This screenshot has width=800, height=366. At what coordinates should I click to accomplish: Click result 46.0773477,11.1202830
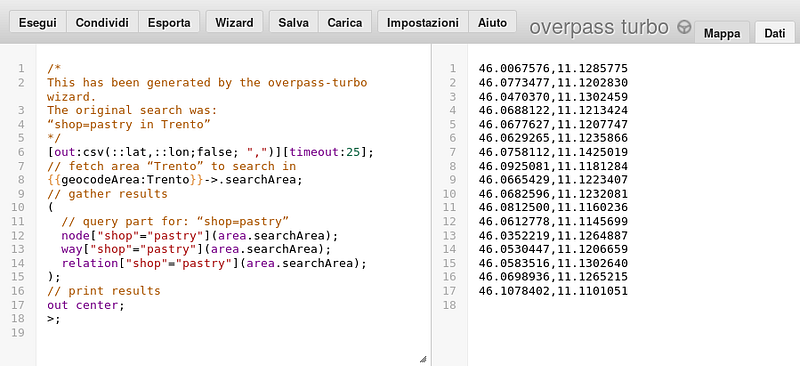[x=553, y=83]
